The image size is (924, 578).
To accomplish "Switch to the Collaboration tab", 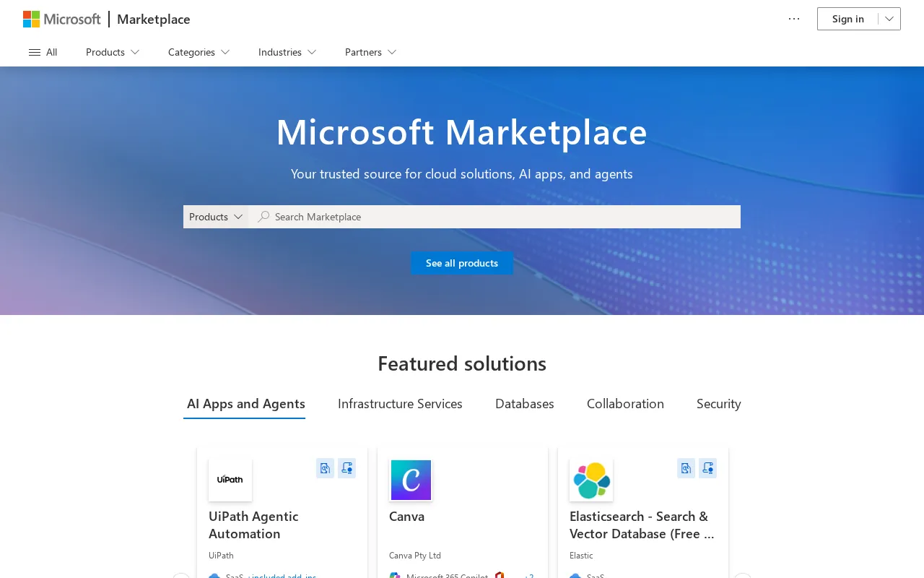I will [x=625, y=404].
